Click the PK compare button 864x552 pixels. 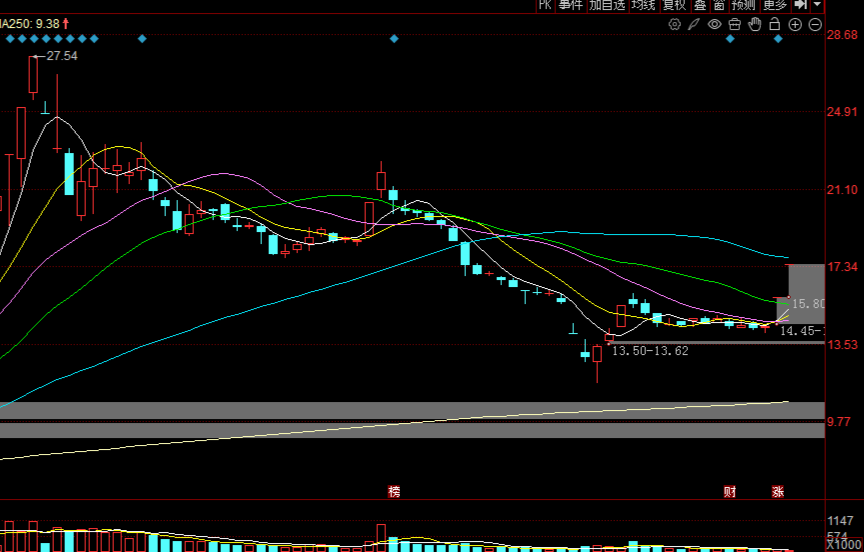(545, 6)
